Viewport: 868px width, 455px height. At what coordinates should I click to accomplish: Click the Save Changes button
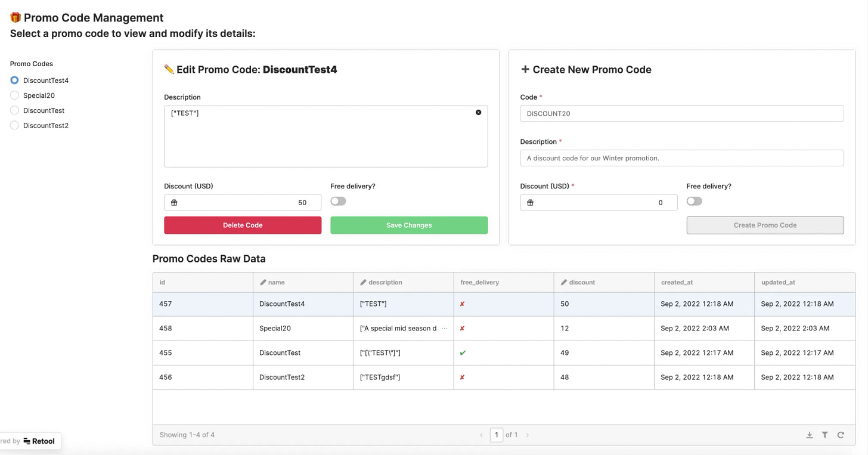(x=409, y=225)
